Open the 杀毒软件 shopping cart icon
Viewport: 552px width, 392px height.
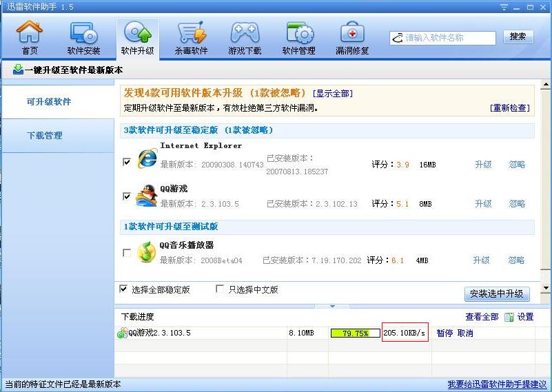click(x=191, y=33)
